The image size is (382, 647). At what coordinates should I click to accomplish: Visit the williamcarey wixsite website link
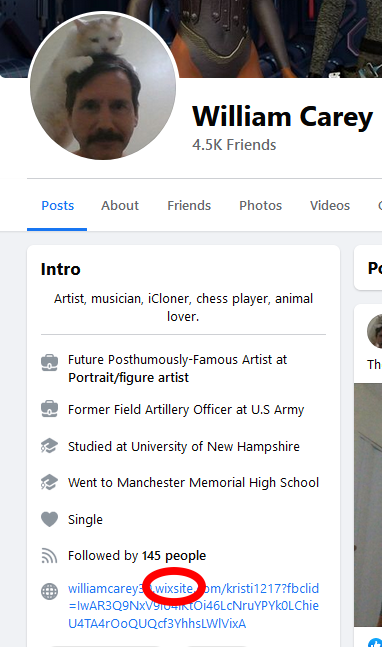click(x=193, y=606)
